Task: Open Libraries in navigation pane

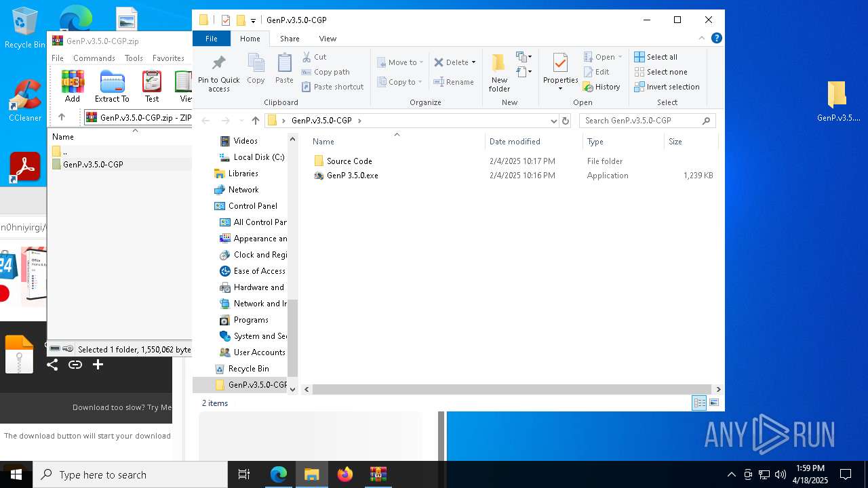Action: pyautogui.click(x=243, y=174)
